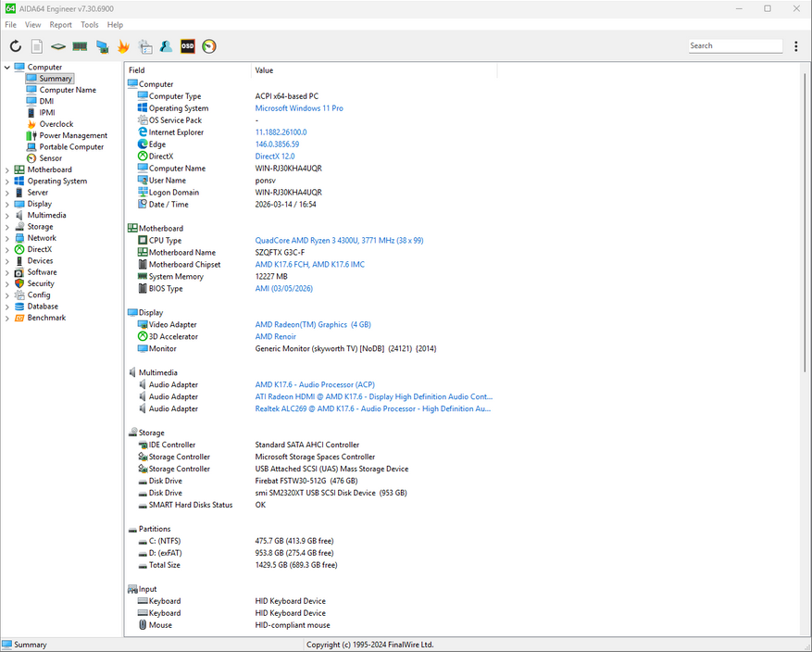Click the gauge benchmark toolbar icon
812x652 pixels.
(x=209, y=46)
